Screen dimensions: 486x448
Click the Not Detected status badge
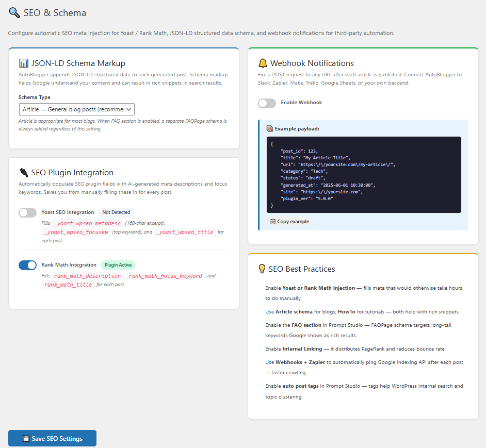pyautogui.click(x=116, y=212)
